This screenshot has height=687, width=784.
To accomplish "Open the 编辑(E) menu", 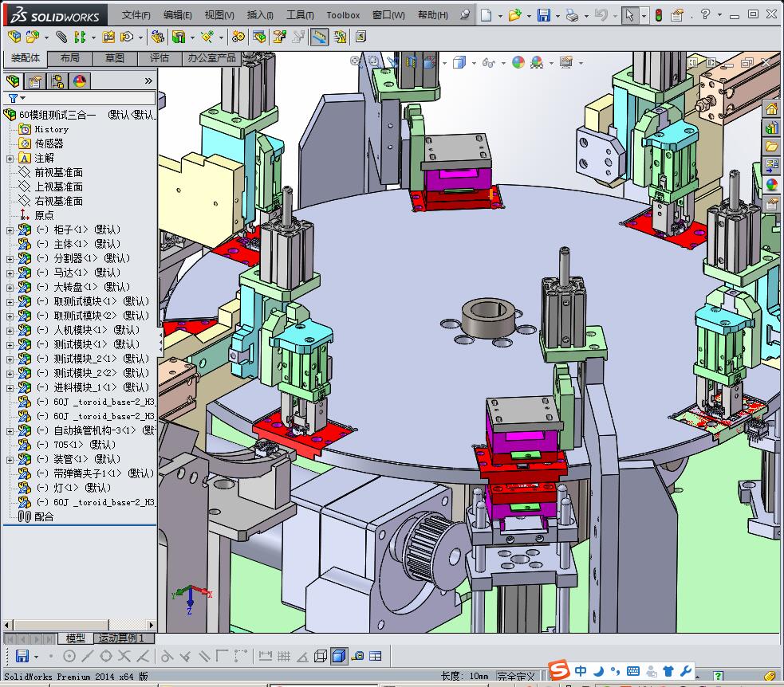I will pos(178,15).
